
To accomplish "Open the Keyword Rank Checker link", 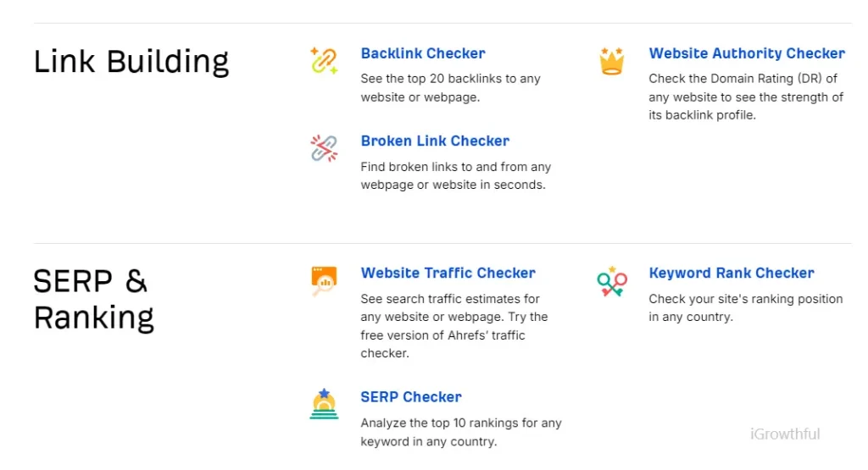I will click(x=732, y=274).
